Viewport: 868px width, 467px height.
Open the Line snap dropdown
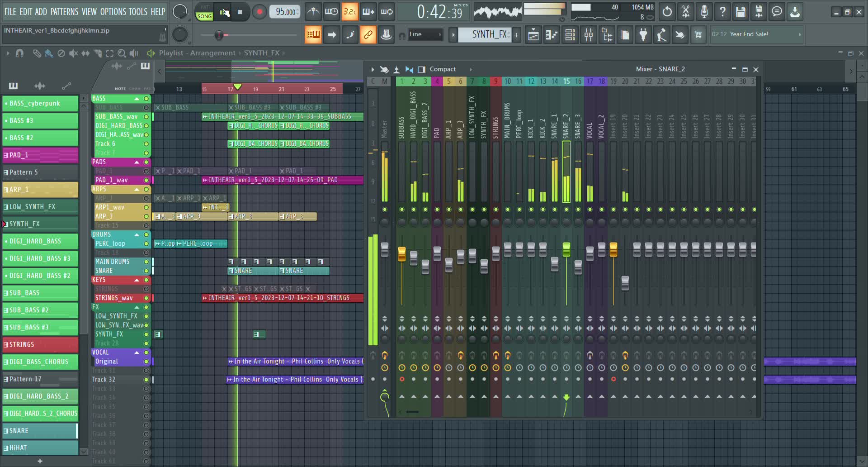425,34
